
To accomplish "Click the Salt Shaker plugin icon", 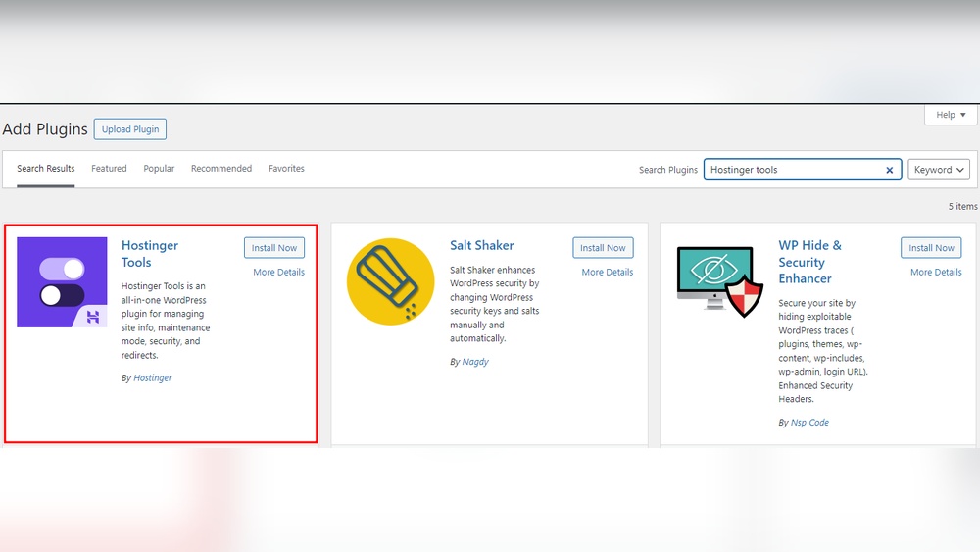I will click(391, 281).
